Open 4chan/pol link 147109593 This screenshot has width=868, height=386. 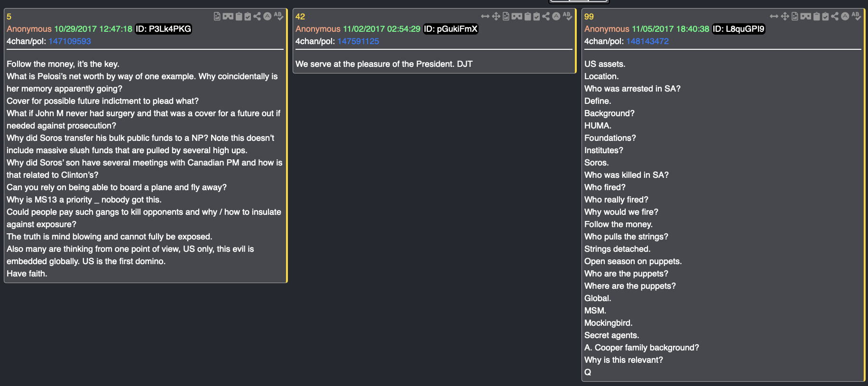click(x=70, y=41)
